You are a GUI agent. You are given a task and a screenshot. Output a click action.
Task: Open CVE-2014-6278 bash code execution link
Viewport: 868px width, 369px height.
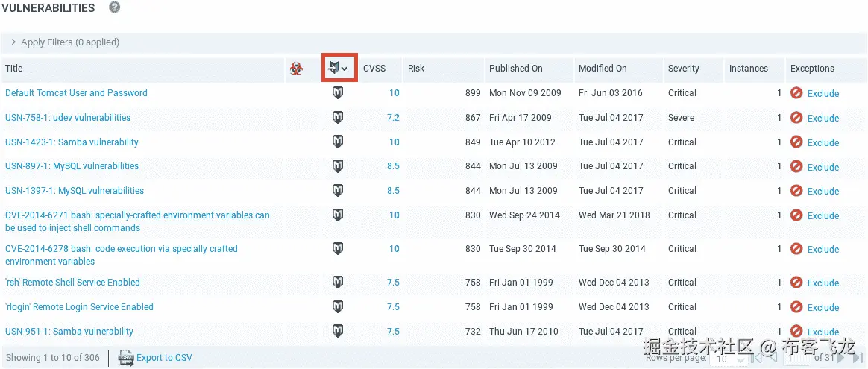coord(122,255)
